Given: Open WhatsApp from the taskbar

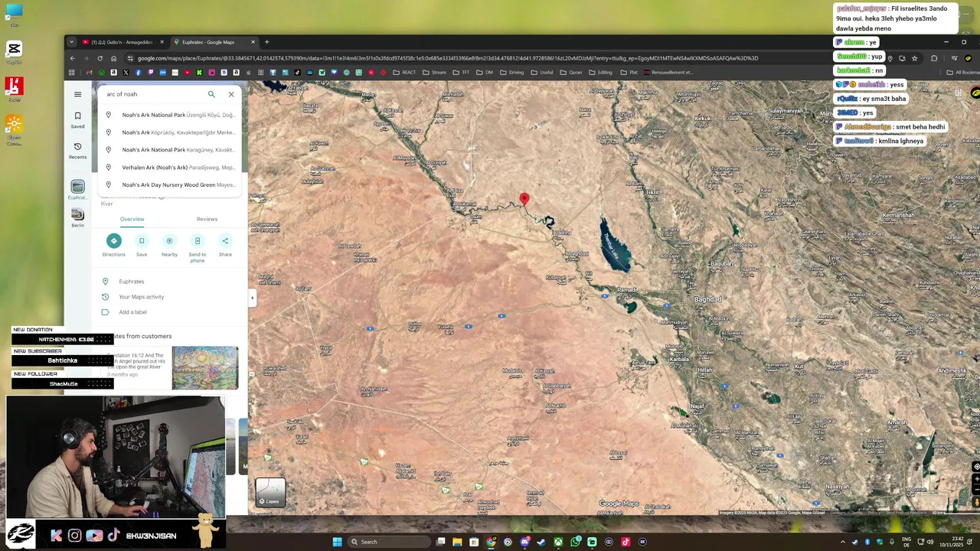Looking at the screenshot, I should [x=575, y=542].
